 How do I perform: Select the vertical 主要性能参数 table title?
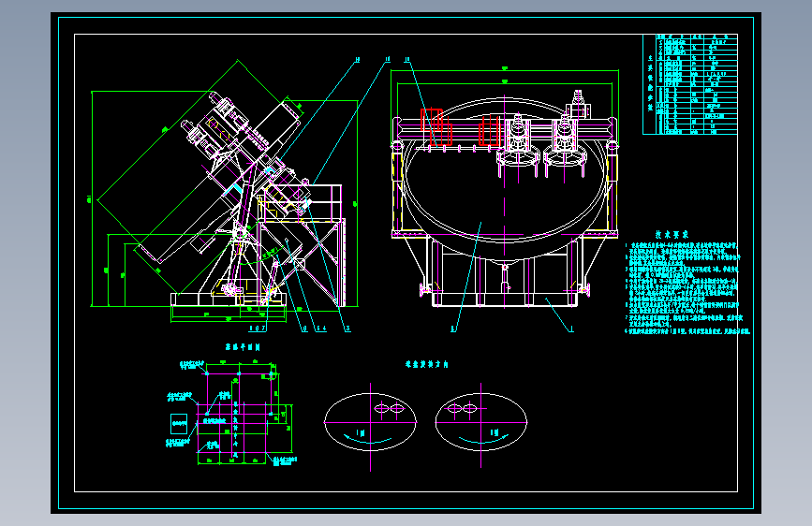[x=650, y=84]
